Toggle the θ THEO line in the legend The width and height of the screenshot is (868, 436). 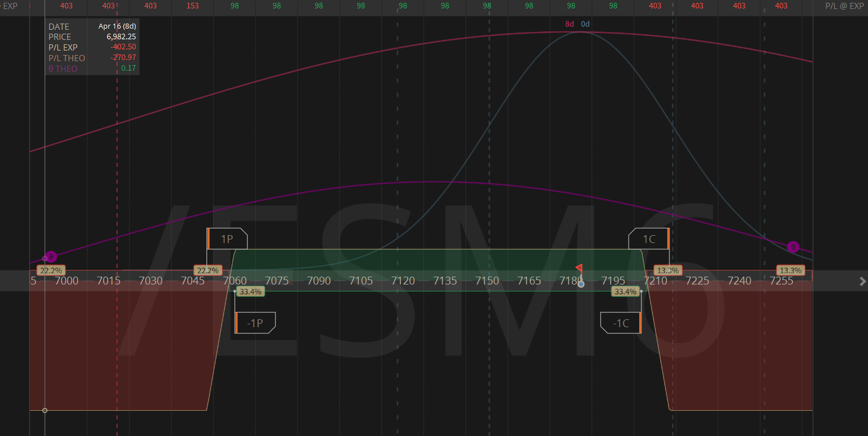click(63, 68)
